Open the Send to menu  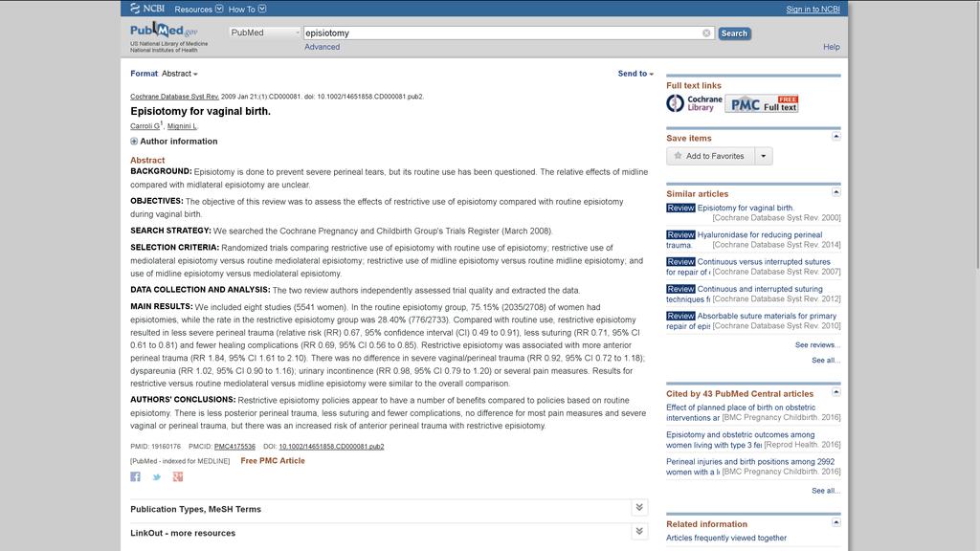[635, 74]
